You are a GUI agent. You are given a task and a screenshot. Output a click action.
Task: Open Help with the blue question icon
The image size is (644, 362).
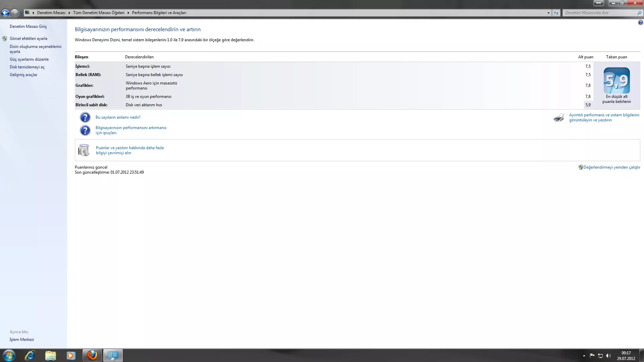(x=640, y=23)
